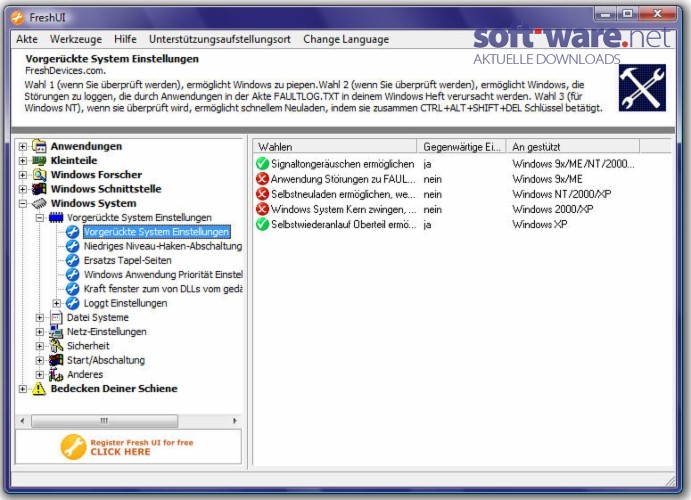Image resolution: width=691 pixels, height=500 pixels.
Task: Click the Windows Forscher magnifier icon
Action: pos(39,175)
